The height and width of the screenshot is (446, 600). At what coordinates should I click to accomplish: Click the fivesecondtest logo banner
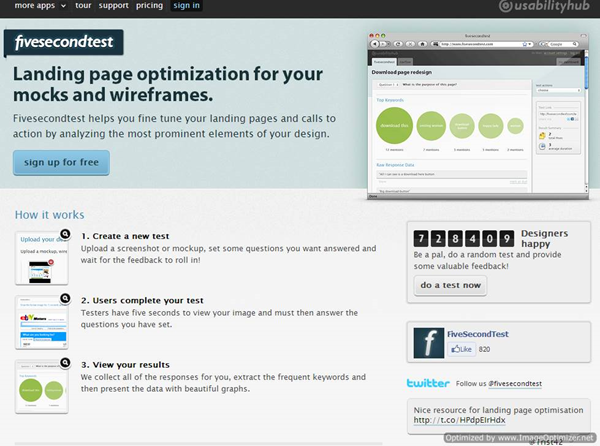click(64, 42)
